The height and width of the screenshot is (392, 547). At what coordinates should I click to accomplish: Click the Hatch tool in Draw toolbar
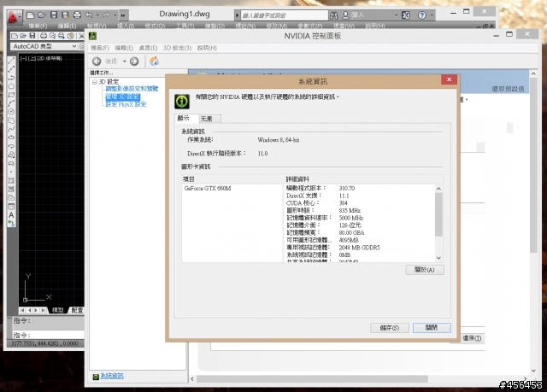point(11,181)
